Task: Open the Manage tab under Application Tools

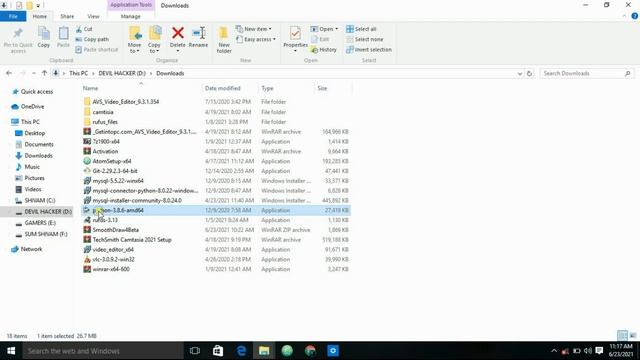Action: tap(131, 16)
